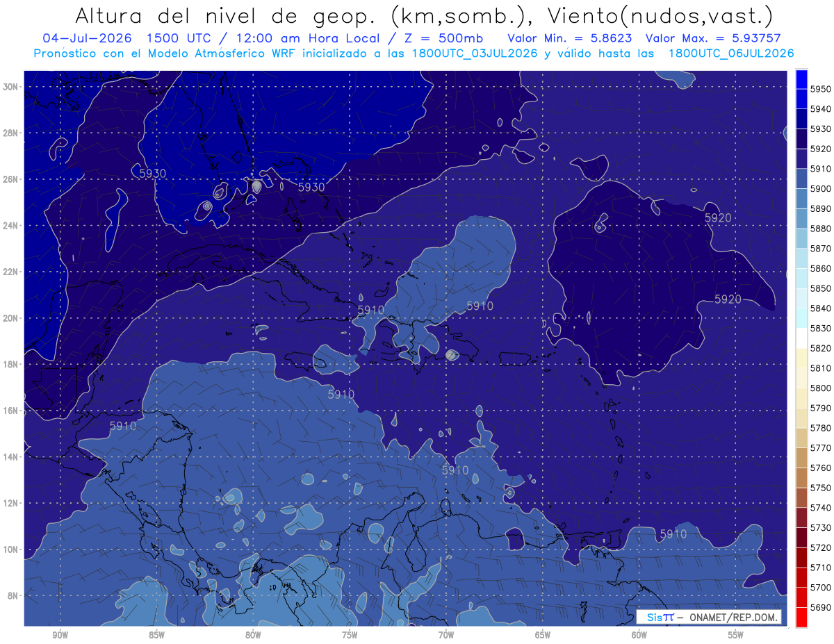Select the 'Valor Max. = 5.93757' readout

pyautogui.click(x=713, y=38)
